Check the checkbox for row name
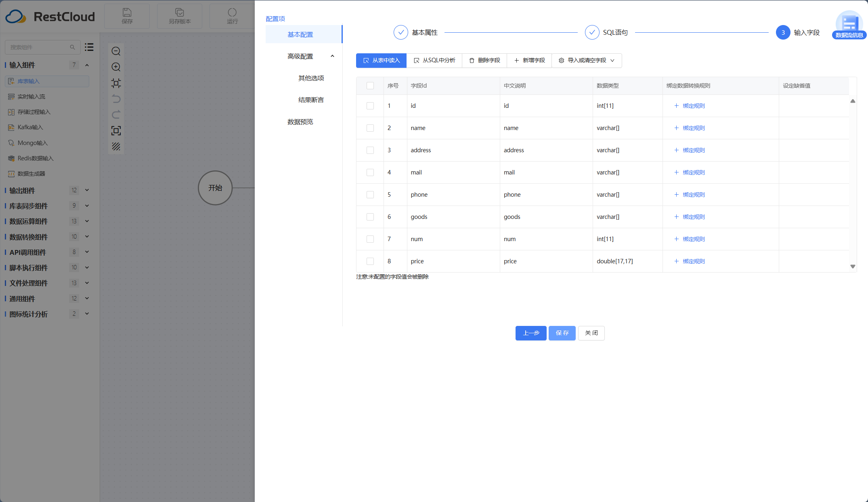The width and height of the screenshot is (868, 502). (x=370, y=128)
